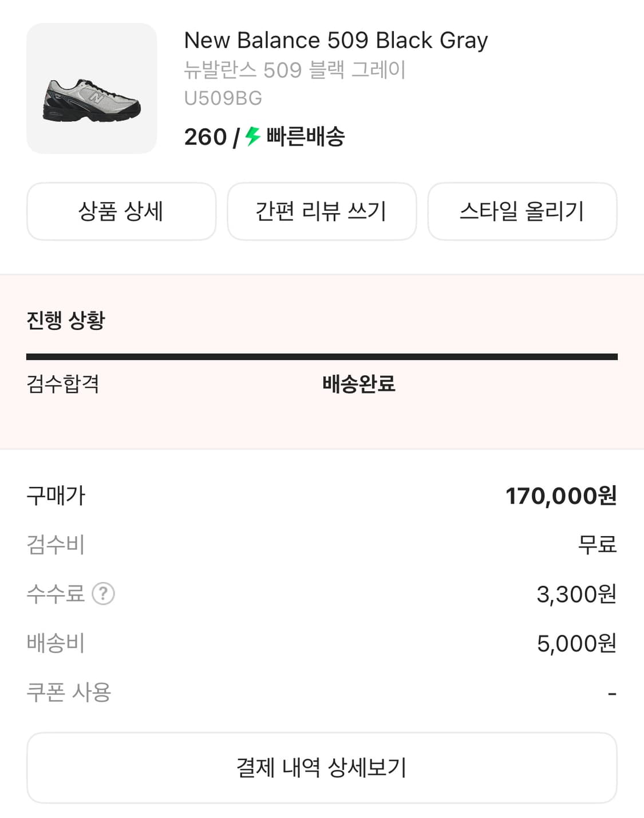The height and width of the screenshot is (818, 644).
Task: Click the New Balance 509 Black Gray title
Action: tap(336, 41)
